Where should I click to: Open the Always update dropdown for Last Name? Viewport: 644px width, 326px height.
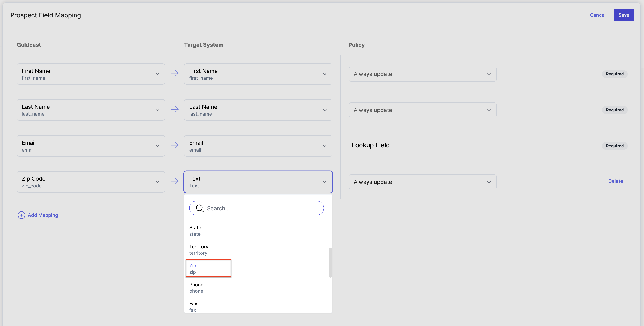[489, 110]
